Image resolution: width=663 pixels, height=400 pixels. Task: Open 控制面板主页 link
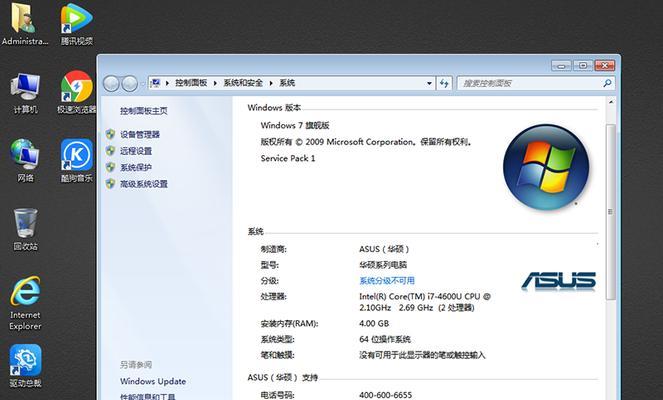[144, 111]
